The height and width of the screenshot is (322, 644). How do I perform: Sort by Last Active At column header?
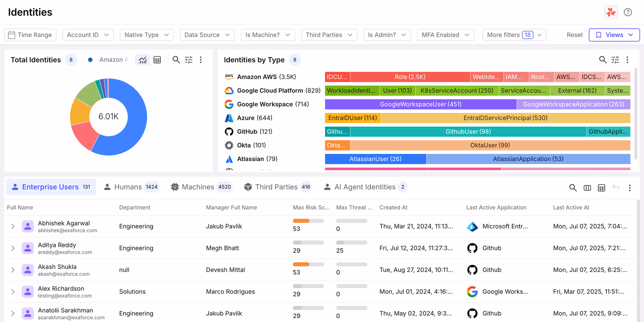pyautogui.click(x=571, y=207)
